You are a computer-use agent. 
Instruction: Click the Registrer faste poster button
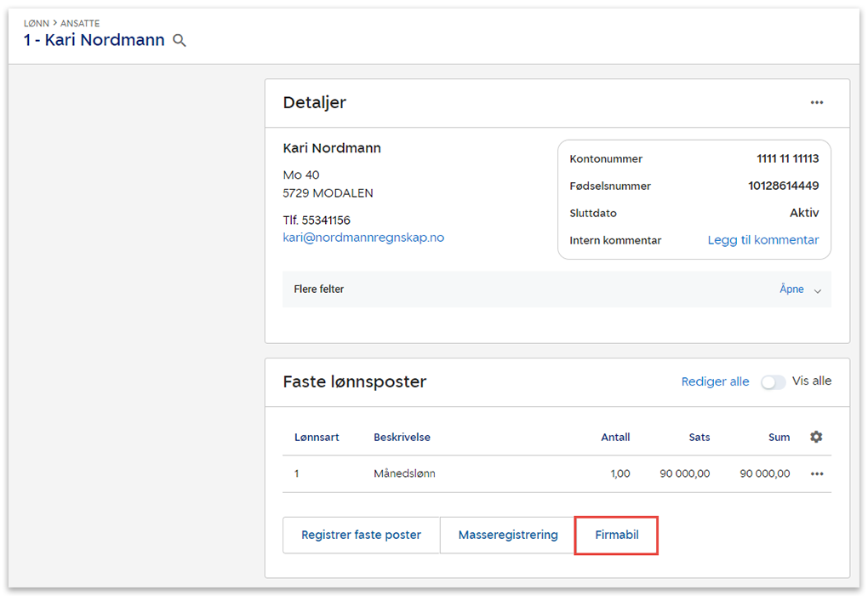(361, 536)
